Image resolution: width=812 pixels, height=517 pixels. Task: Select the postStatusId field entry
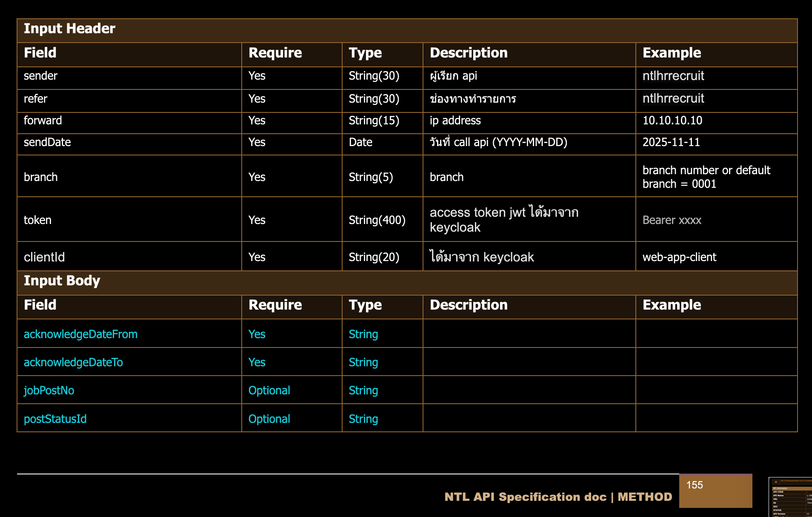pos(55,419)
